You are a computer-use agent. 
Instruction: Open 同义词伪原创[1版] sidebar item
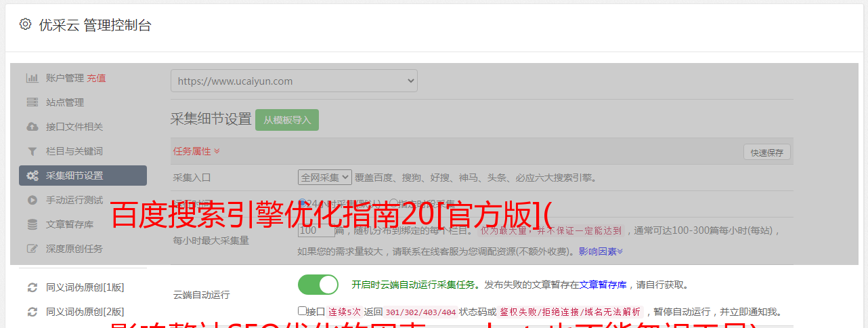85,287
